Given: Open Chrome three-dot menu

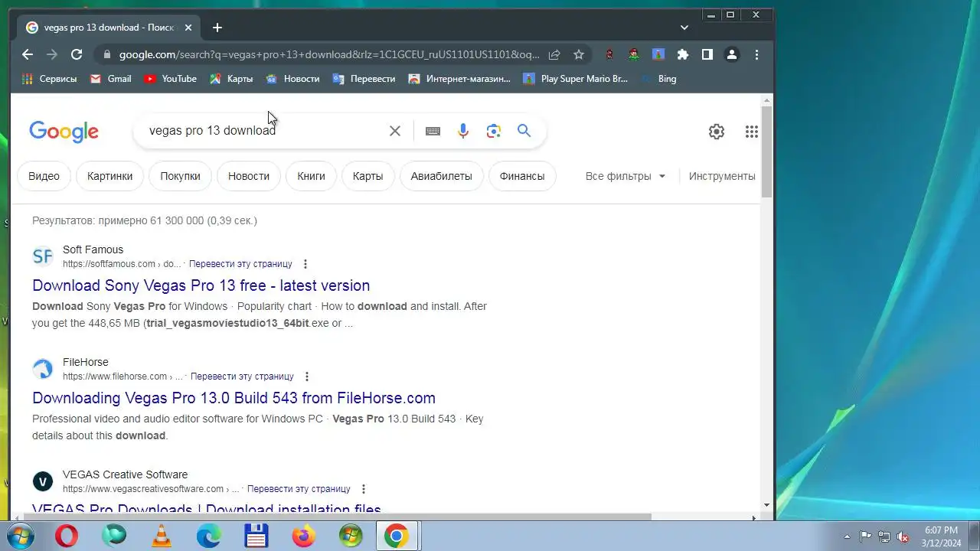Looking at the screenshot, I should [756, 54].
